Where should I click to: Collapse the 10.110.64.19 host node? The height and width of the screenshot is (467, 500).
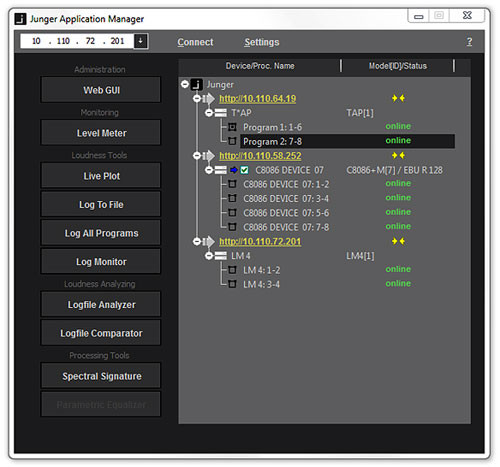coord(197,98)
